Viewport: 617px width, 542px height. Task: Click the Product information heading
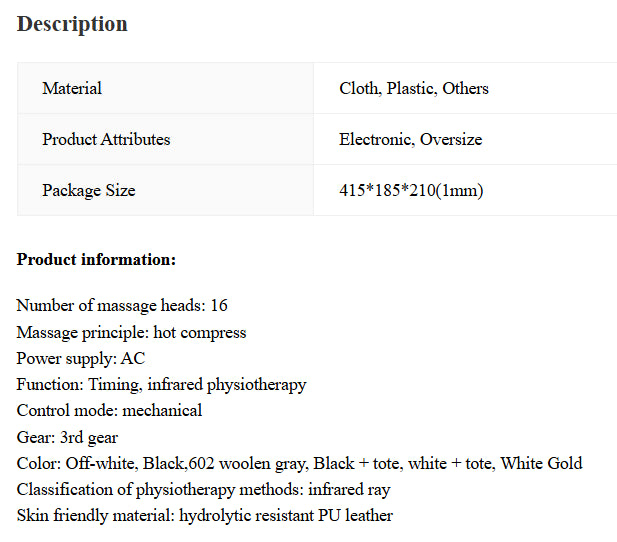[x=96, y=259]
